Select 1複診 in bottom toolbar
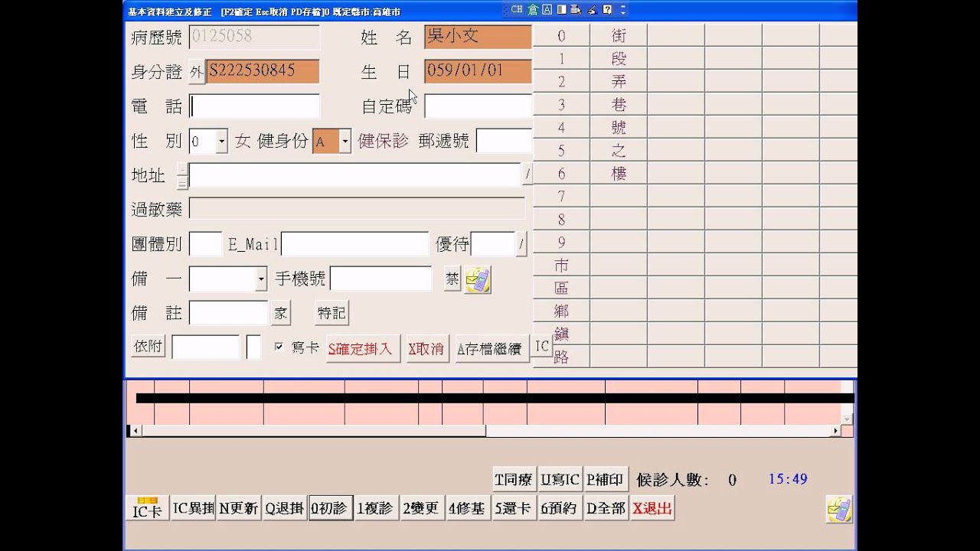 point(376,508)
